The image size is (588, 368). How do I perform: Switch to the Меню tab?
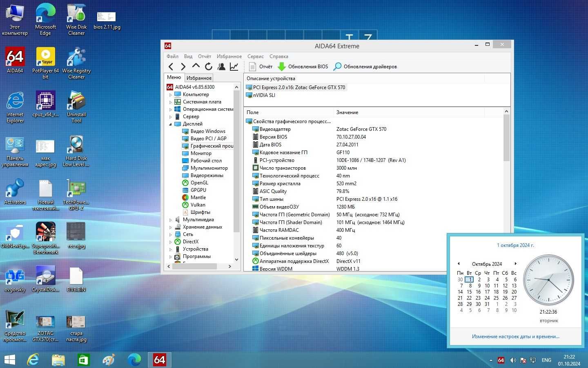(x=174, y=77)
